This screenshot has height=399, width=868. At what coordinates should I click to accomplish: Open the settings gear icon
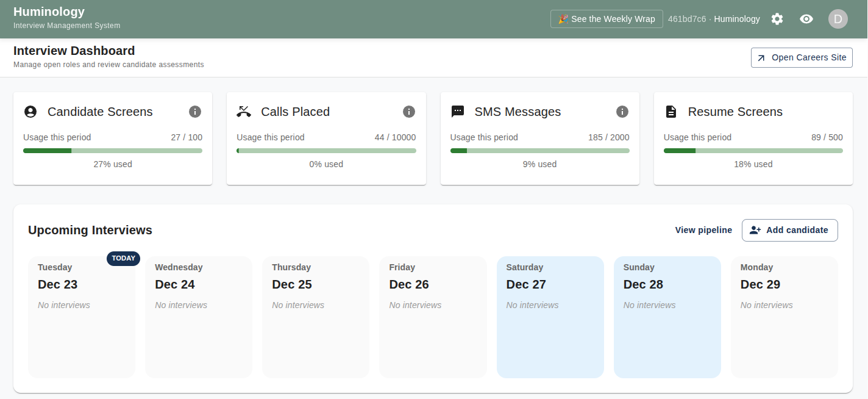(777, 19)
